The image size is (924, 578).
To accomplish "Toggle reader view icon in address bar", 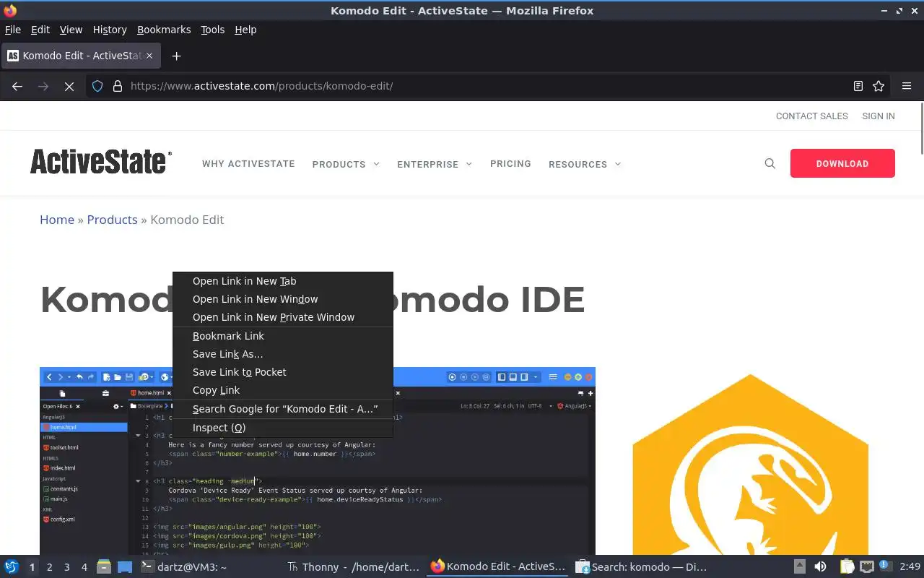I will (x=858, y=86).
